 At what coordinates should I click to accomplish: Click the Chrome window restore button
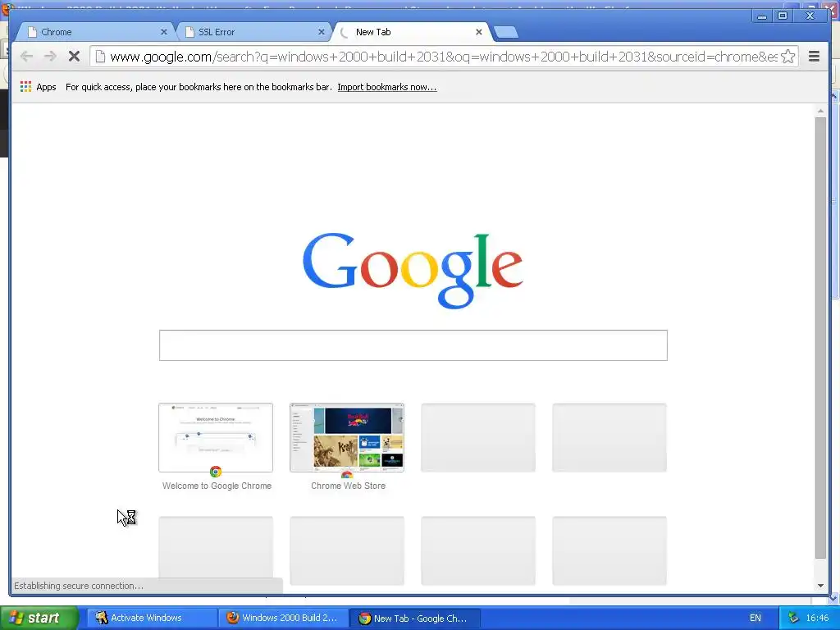pyautogui.click(x=783, y=16)
